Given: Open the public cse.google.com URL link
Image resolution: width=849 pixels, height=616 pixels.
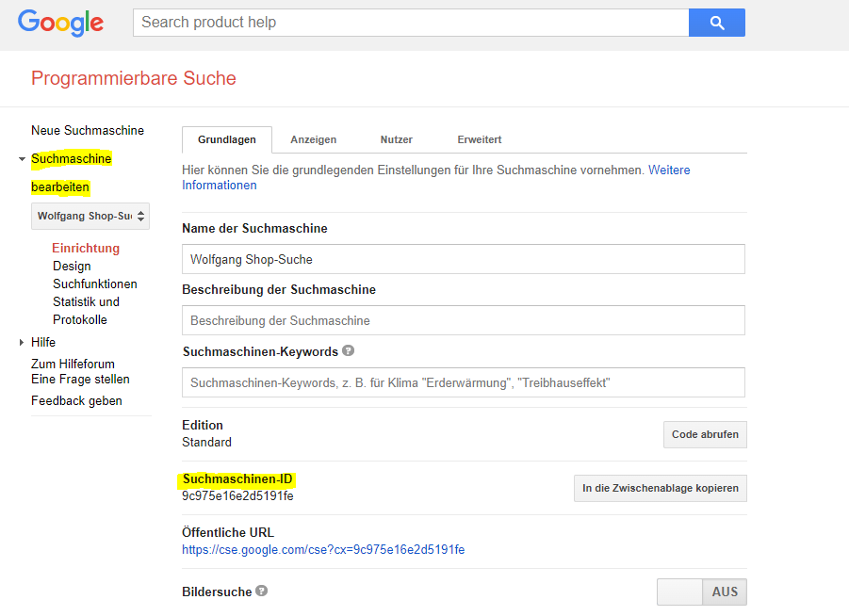Looking at the screenshot, I should click(322, 549).
